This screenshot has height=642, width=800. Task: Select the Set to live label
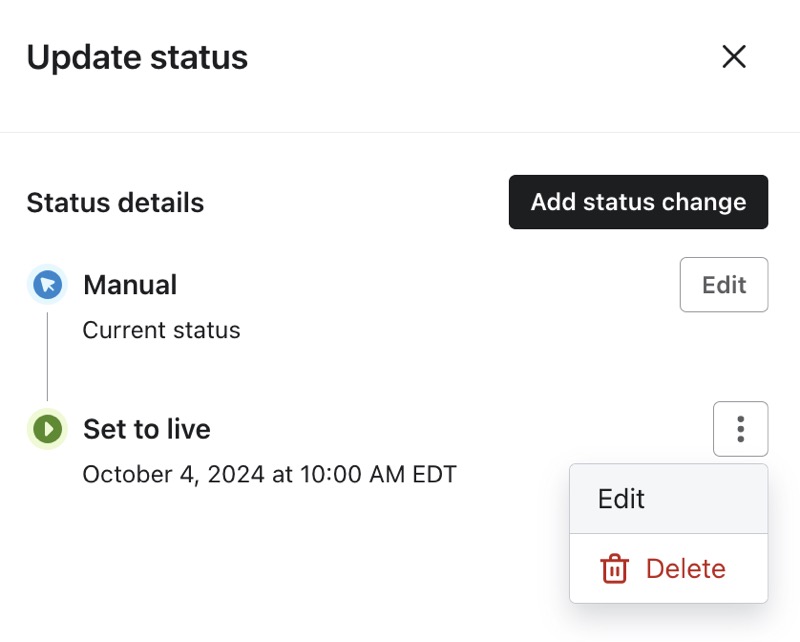tap(147, 429)
